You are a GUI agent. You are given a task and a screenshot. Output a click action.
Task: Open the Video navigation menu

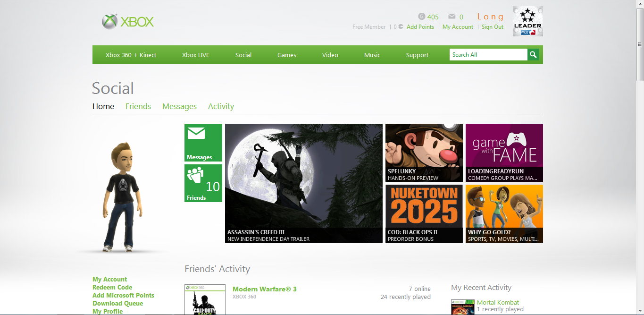[x=330, y=55]
